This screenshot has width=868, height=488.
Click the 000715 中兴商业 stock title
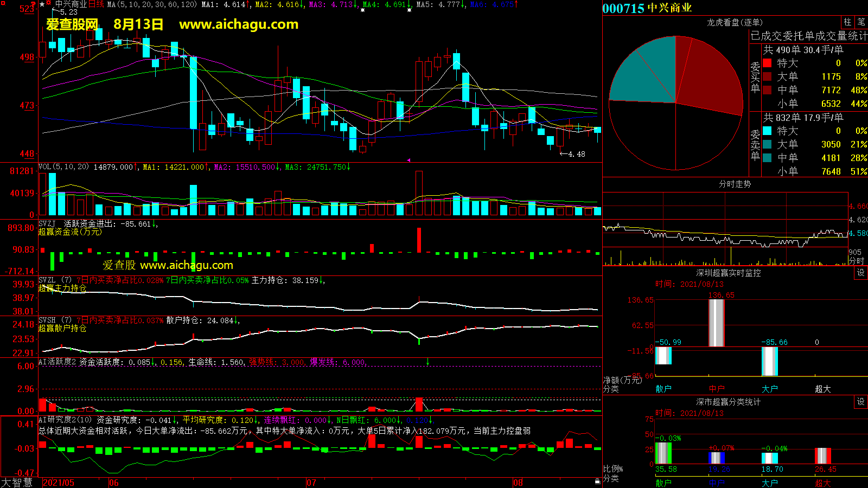647,8
